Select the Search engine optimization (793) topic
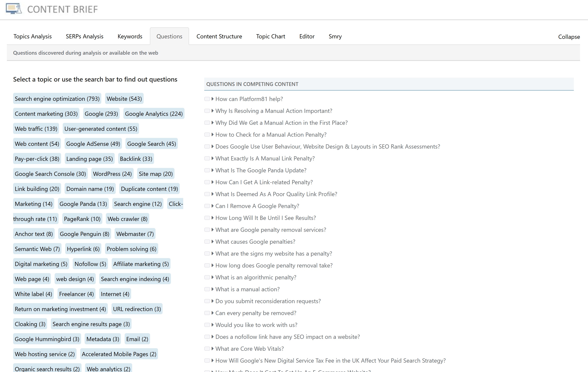 [x=57, y=99]
